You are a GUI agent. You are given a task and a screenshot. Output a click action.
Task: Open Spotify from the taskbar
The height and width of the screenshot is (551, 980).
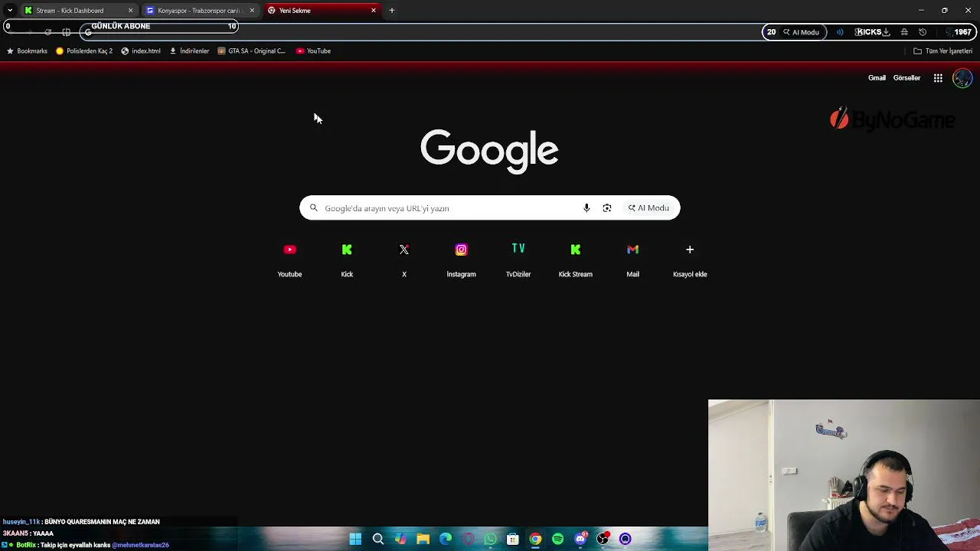point(557,539)
